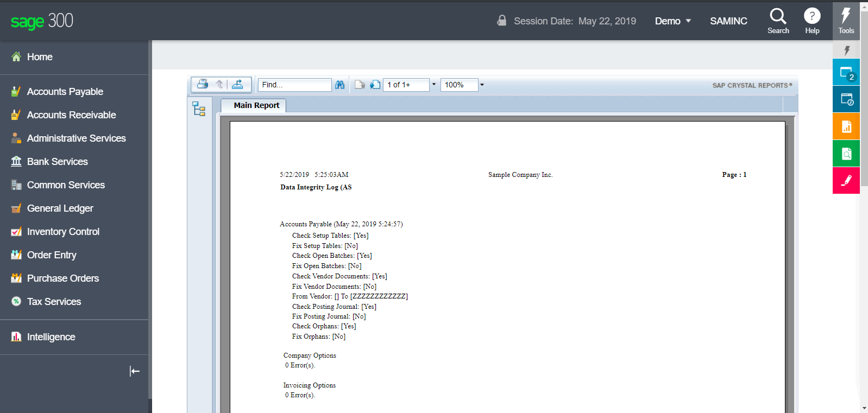
Task: Click the drill up arrow icon
Action: [x=219, y=84]
